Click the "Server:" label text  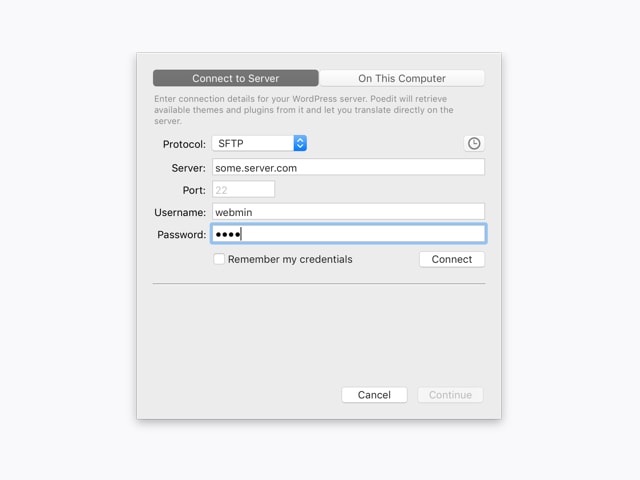(188, 168)
